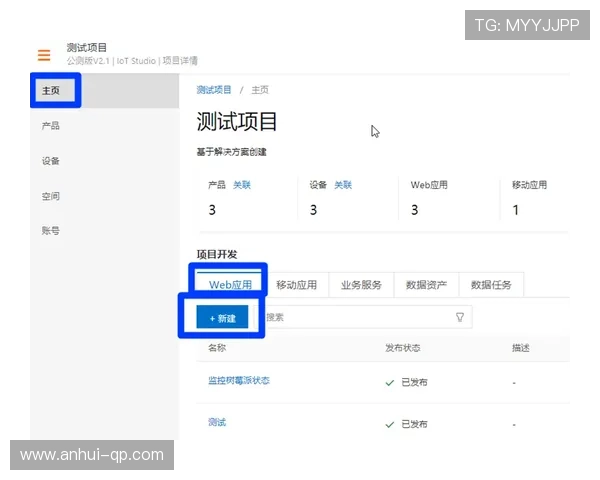Image resolution: width=600 pixels, height=480 pixels.
Task: Switch to the Web应用 tab
Action: [230, 284]
